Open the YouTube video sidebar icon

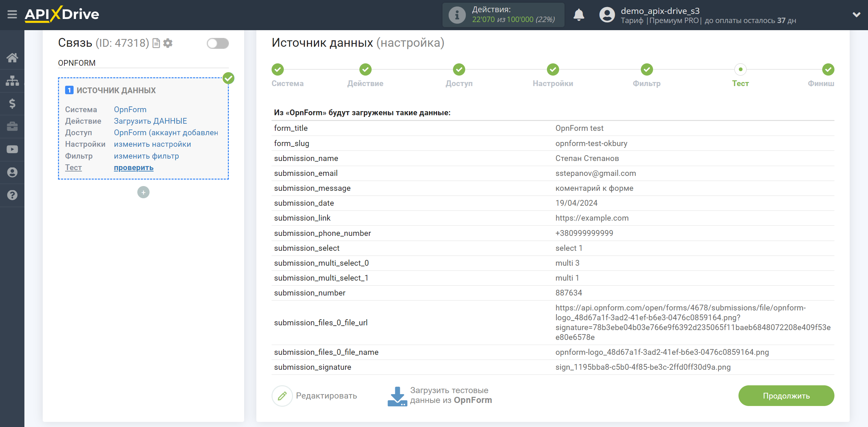pos(12,149)
